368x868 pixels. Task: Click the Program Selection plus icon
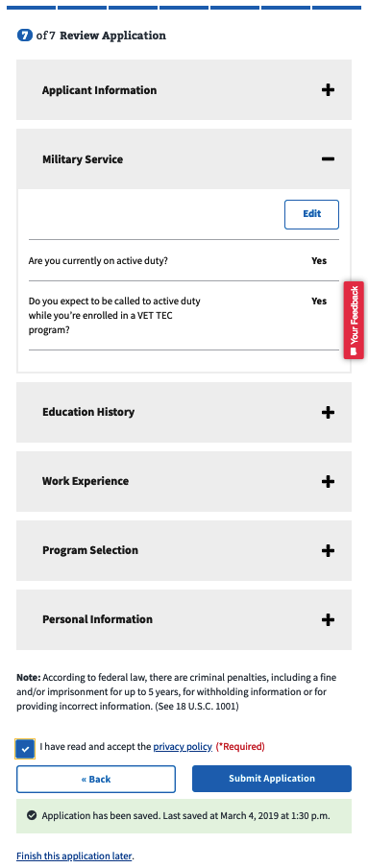[x=328, y=550]
